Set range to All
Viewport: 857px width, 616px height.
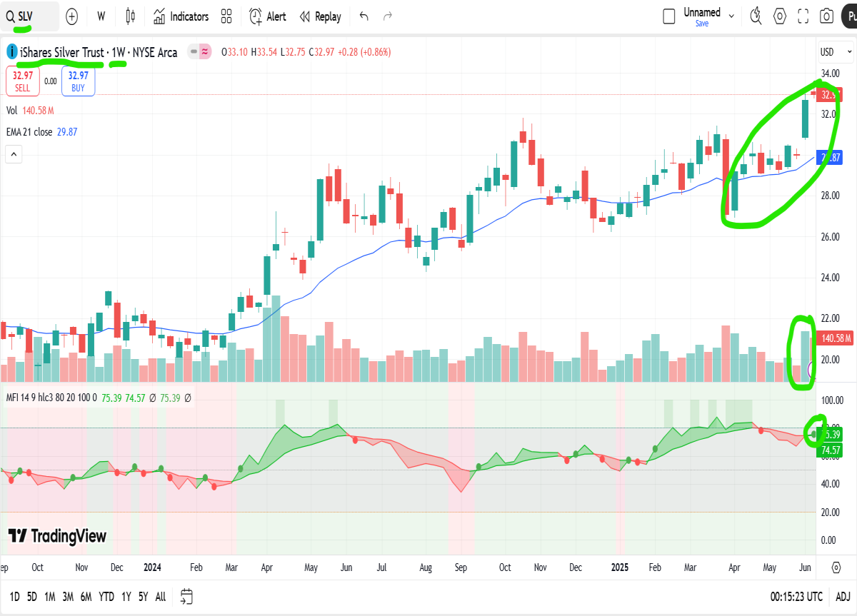coord(161,596)
